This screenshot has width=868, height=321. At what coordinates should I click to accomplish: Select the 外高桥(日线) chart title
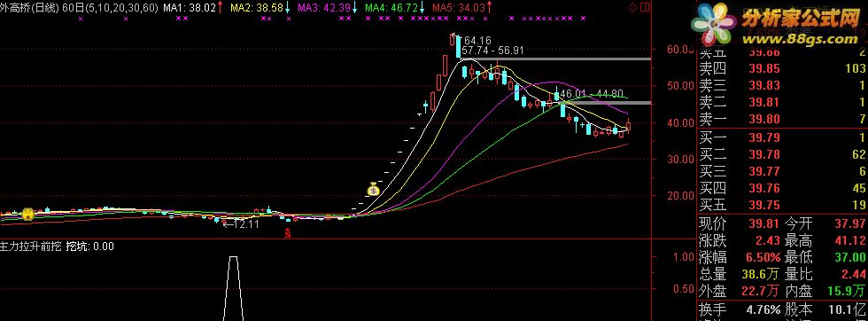[x=30, y=8]
